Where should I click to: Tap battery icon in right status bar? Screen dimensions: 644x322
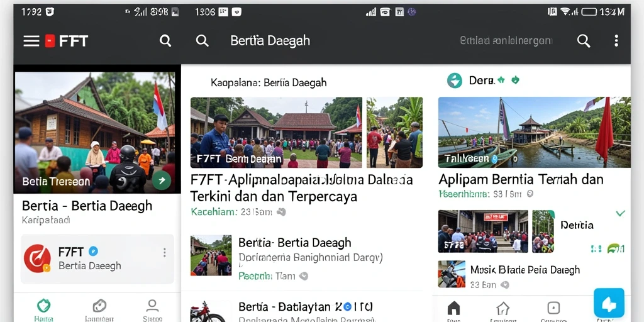tap(589, 12)
